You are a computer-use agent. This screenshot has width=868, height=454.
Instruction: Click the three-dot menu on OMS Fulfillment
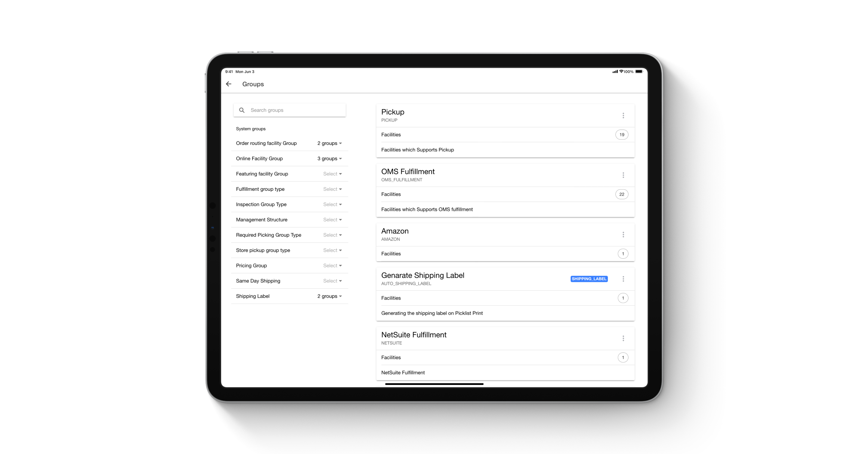click(623, 175)
